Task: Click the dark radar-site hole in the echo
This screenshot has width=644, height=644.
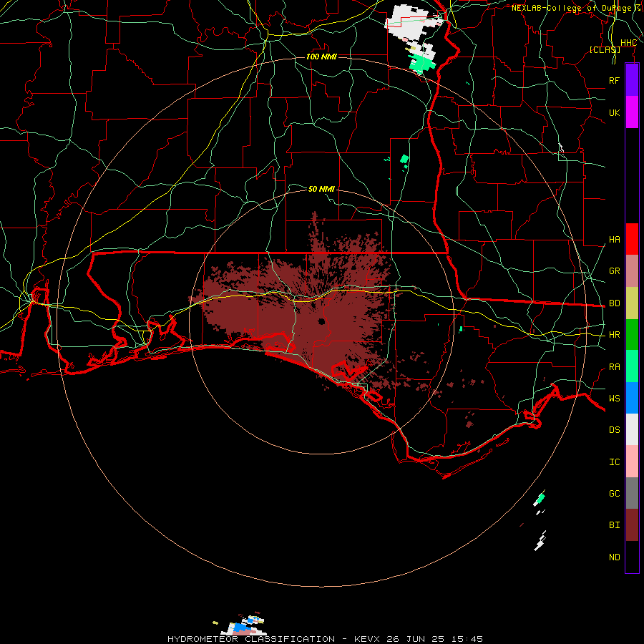Action: click(321, 321)
